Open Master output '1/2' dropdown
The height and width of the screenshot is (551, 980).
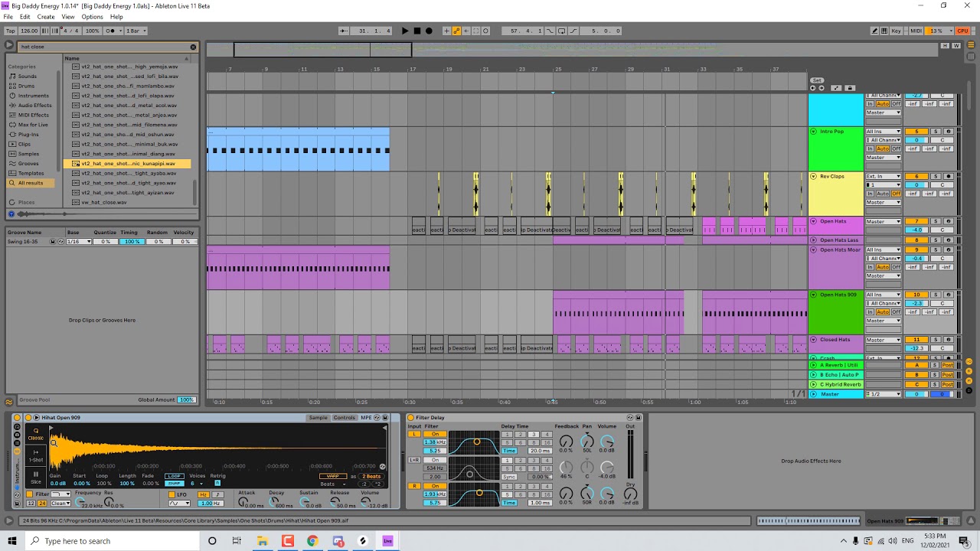tap(884, 394)
